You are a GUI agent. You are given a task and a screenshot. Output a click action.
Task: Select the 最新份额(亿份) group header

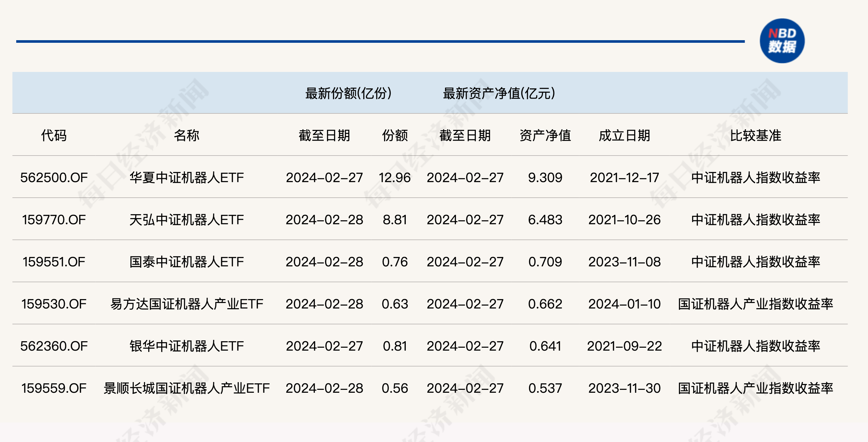point(348,93)
